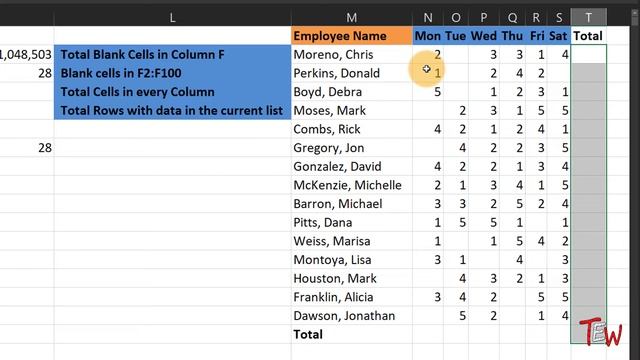Screen dimensions: 640x360
Task: Select column O header
Action: [456, 18]
